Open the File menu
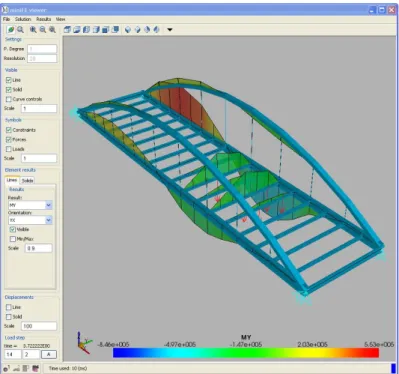399x374 pixels. [6, 19]
